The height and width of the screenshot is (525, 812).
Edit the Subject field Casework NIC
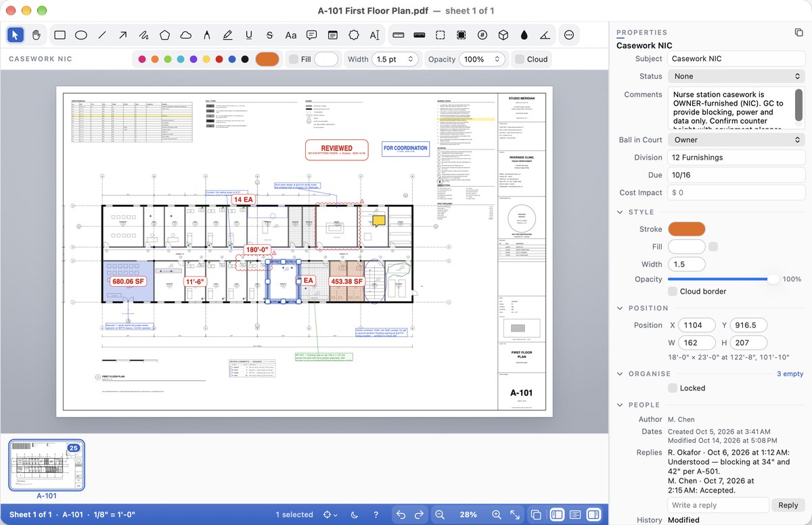pos(736,59)
